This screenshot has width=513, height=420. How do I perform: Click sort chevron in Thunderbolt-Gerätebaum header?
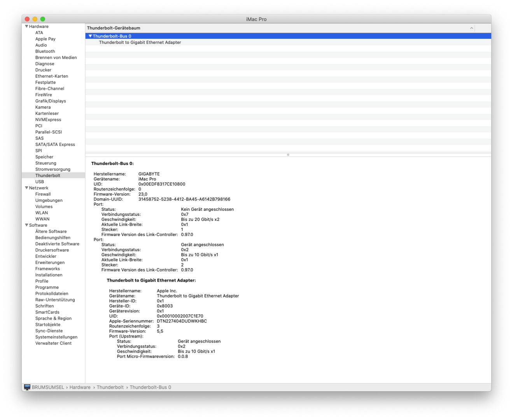coord(471,28)
